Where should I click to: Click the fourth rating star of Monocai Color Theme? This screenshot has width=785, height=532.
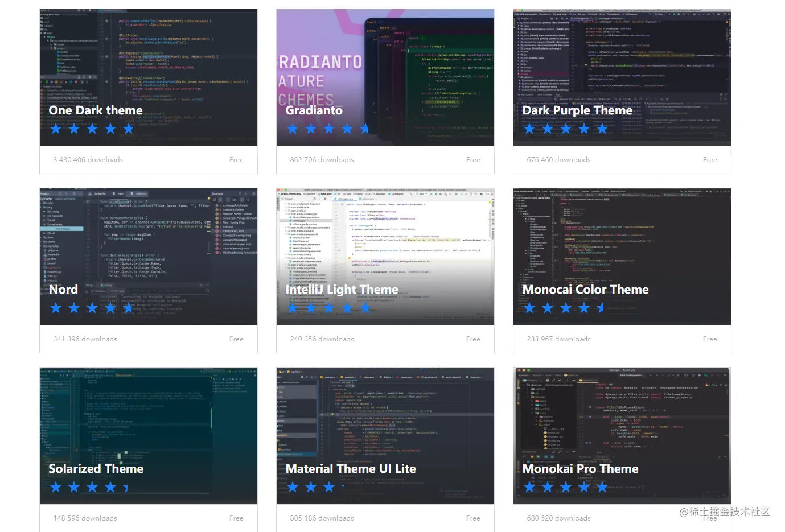point(584,308)
